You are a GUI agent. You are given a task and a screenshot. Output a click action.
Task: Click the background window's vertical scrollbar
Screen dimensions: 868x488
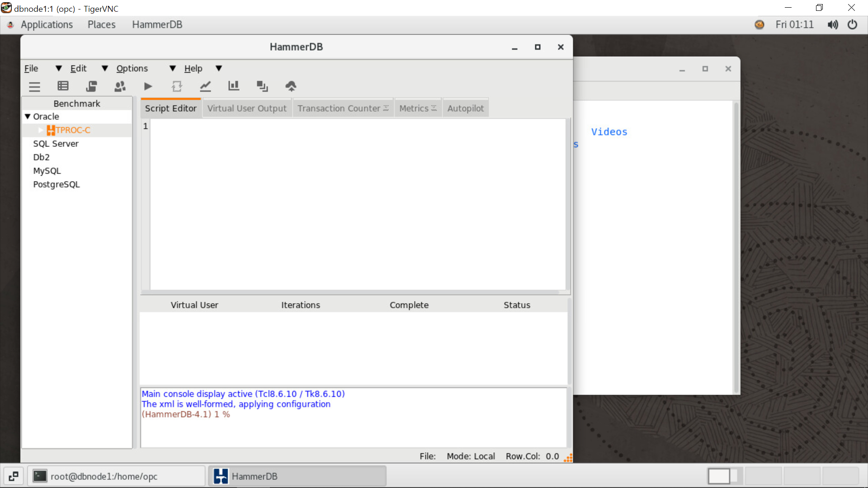tap(736, 248)
